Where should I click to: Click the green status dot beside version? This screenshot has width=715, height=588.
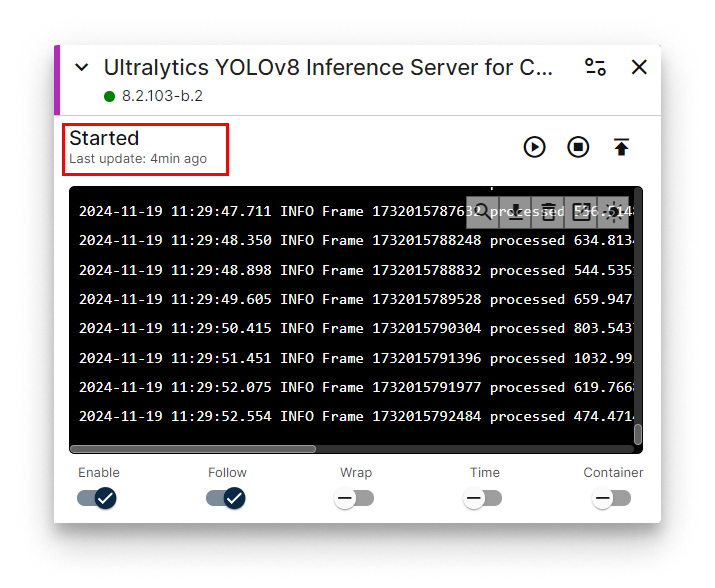tap(109, 96)
